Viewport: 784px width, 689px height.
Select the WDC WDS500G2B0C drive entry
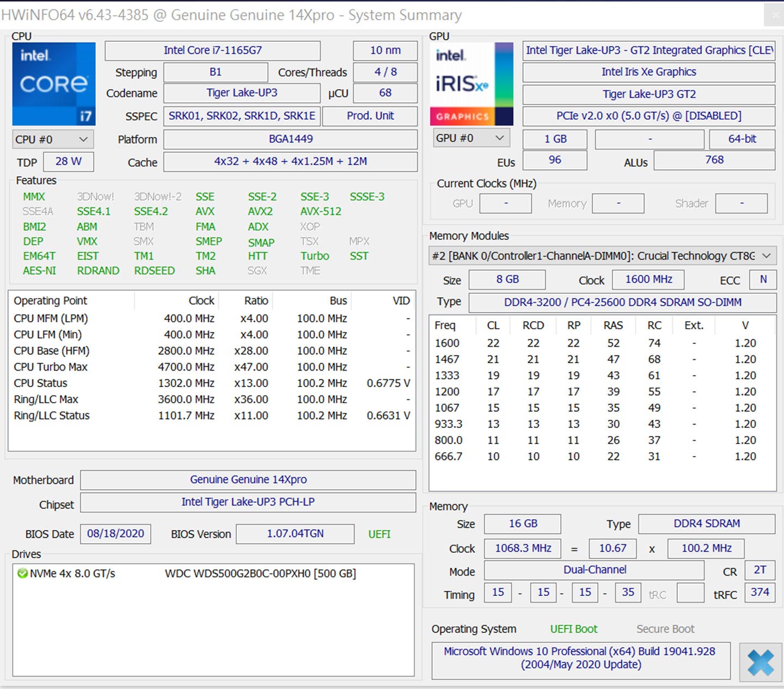coord(260,574)
